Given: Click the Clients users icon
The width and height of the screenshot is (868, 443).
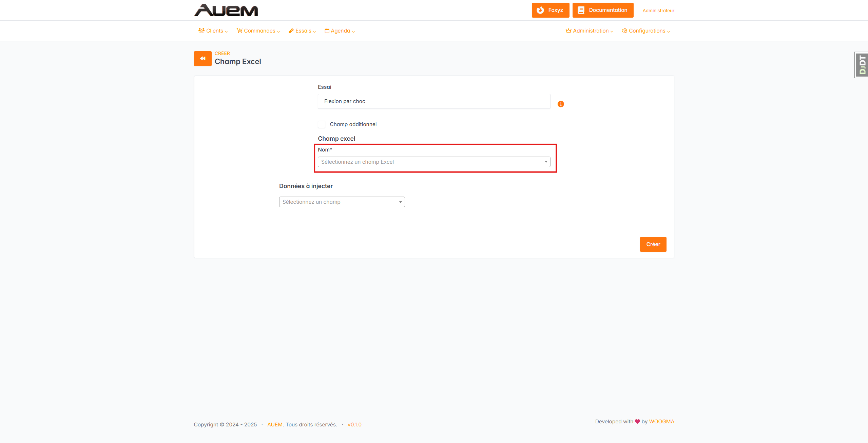Looking at the screenshot, I should pos(201,31).
